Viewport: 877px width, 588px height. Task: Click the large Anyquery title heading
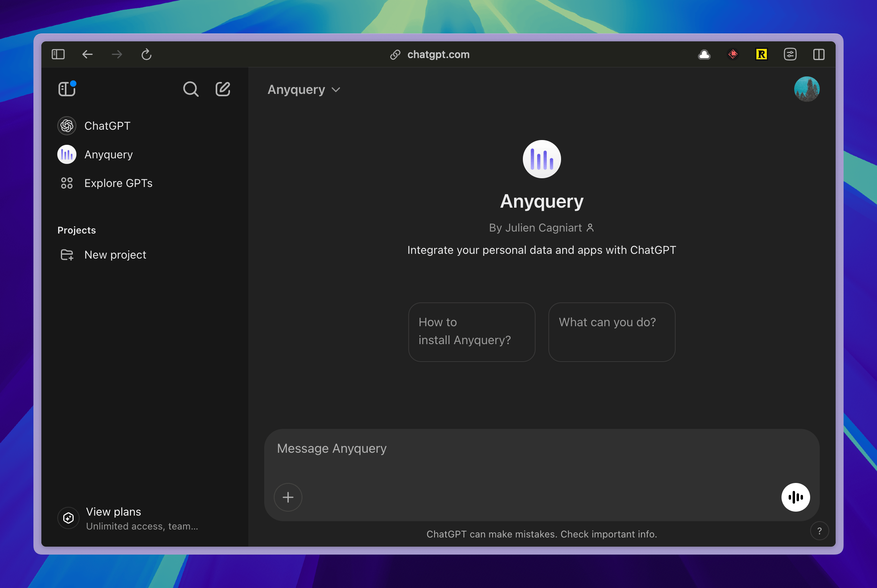[x=542, y=201]
